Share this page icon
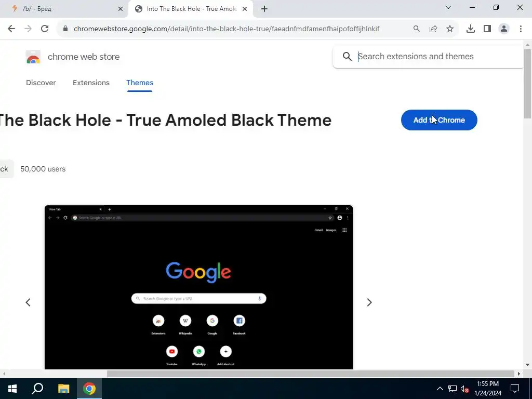Image resolution: width=532 pixels, height=399 pixels. [x=433, y=29]
